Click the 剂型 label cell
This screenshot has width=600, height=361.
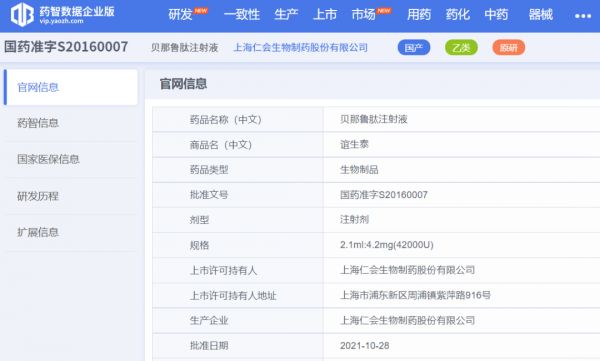[238, 220]
